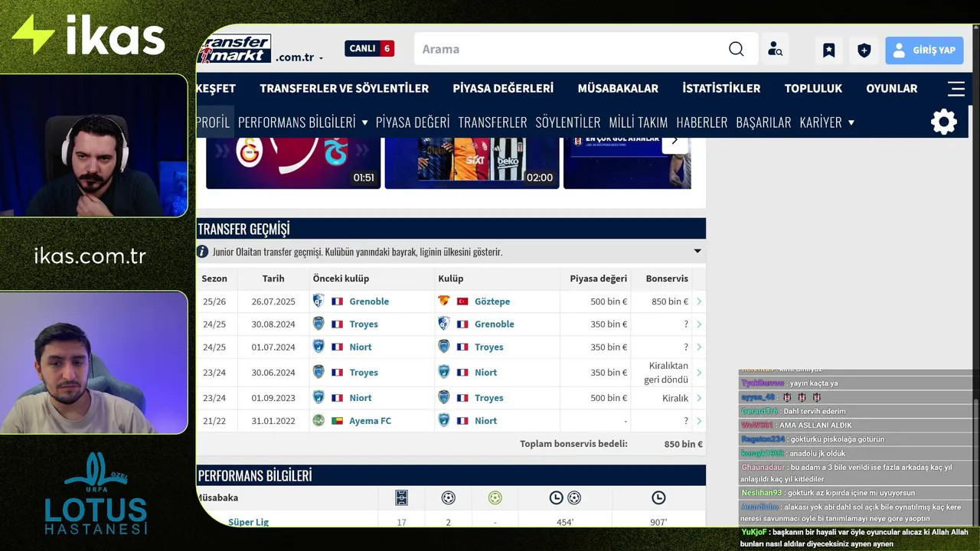The width and height of the screenshot is (980, 551).
Task: Go to the next video carousel arrow
Action: 675,140
